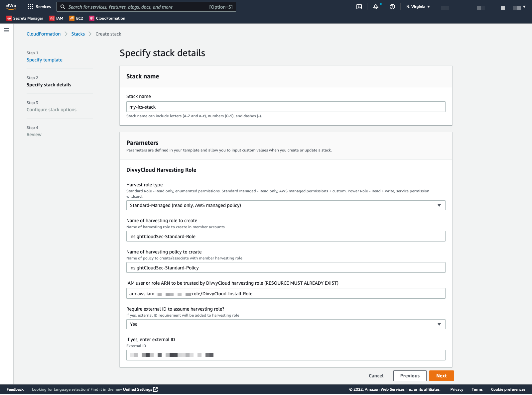Click the Cancel button
Screen dimensions: 532x395
376,376
